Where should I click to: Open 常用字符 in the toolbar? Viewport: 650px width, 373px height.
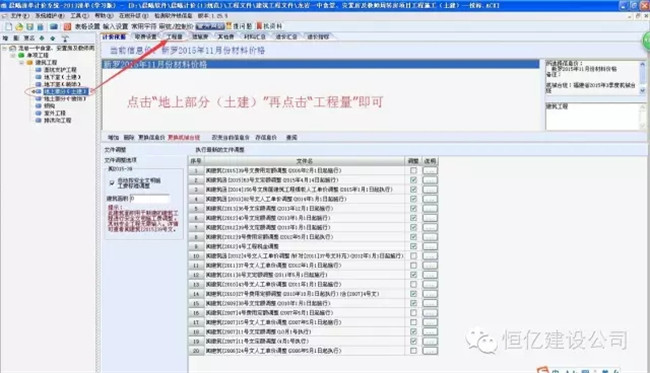144,26
